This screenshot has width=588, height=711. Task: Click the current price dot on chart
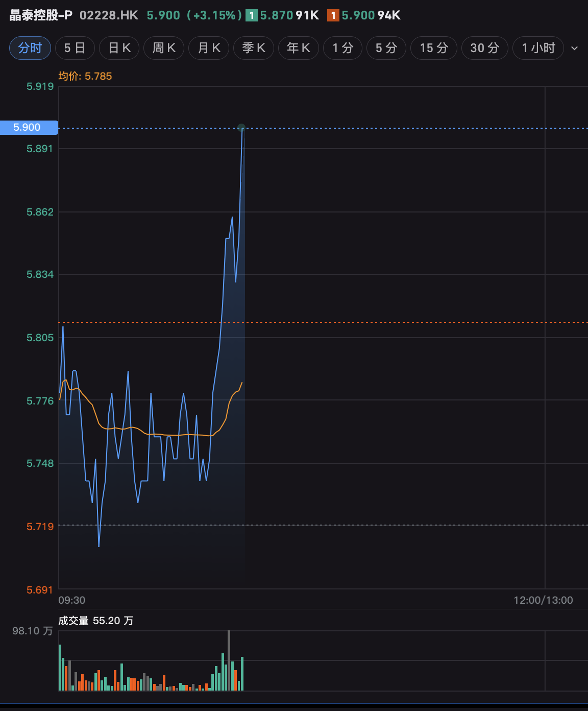[241, 128]
